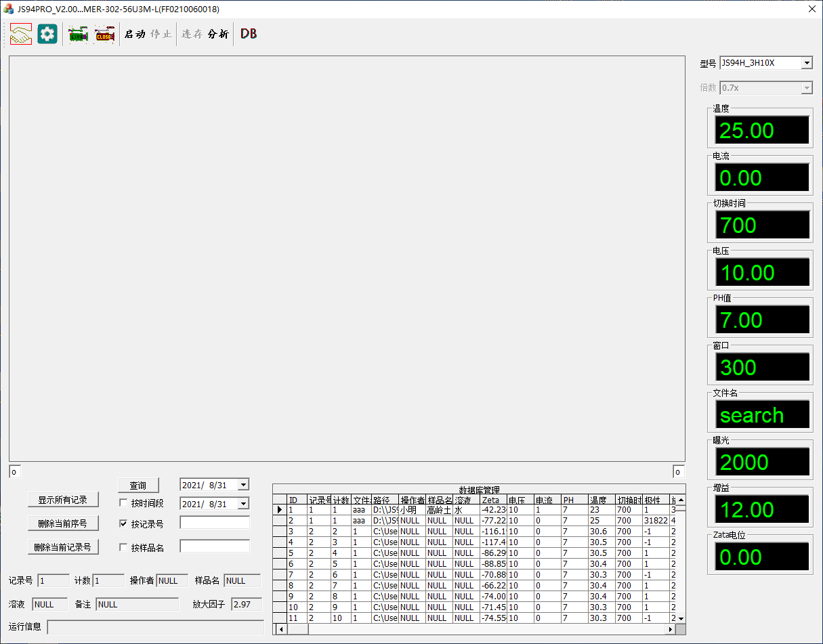823x644 pixels.
Task: Click the 查询 query button
Action: pos(138,485)
